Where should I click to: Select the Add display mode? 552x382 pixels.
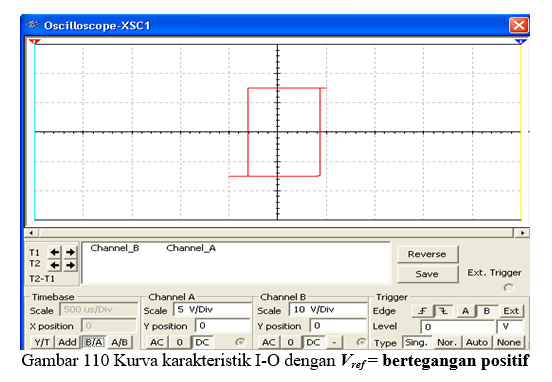(x=67, y=342)
